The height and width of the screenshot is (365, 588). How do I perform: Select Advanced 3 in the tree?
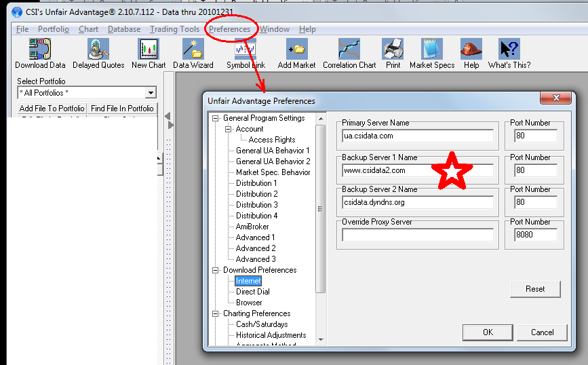coord(256,260)
